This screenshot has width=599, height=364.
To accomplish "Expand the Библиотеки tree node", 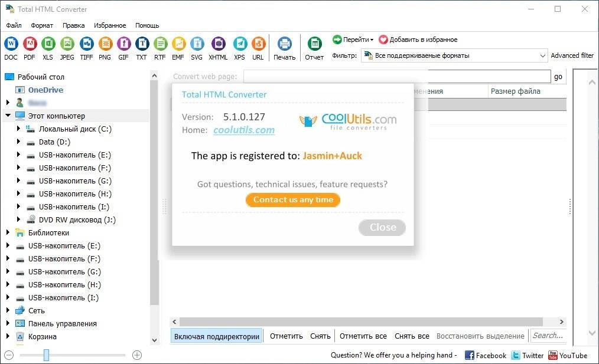I will pyautogui.click(x=7, y=232).
